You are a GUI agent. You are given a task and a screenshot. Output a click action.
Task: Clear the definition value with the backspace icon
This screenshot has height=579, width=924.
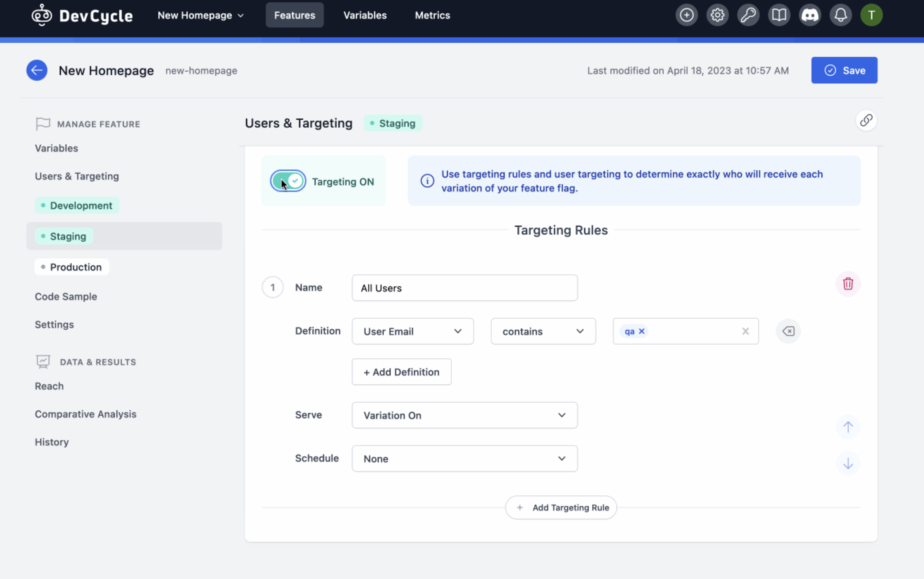point(788,331)
